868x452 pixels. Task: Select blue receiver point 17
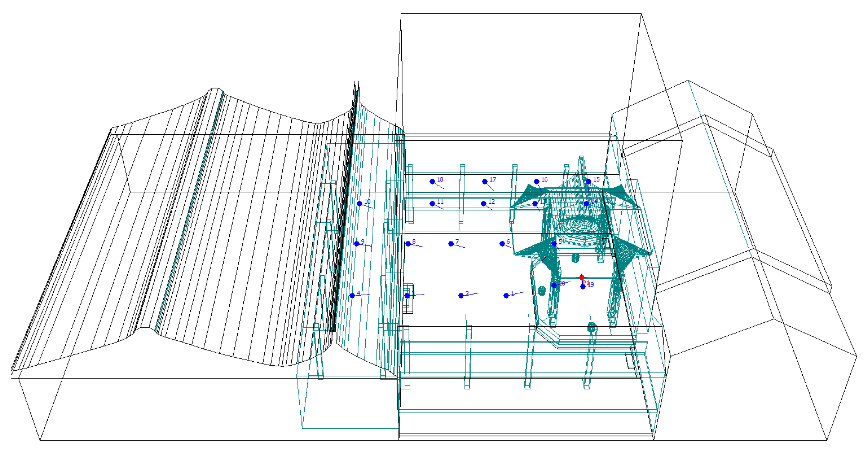485,181
